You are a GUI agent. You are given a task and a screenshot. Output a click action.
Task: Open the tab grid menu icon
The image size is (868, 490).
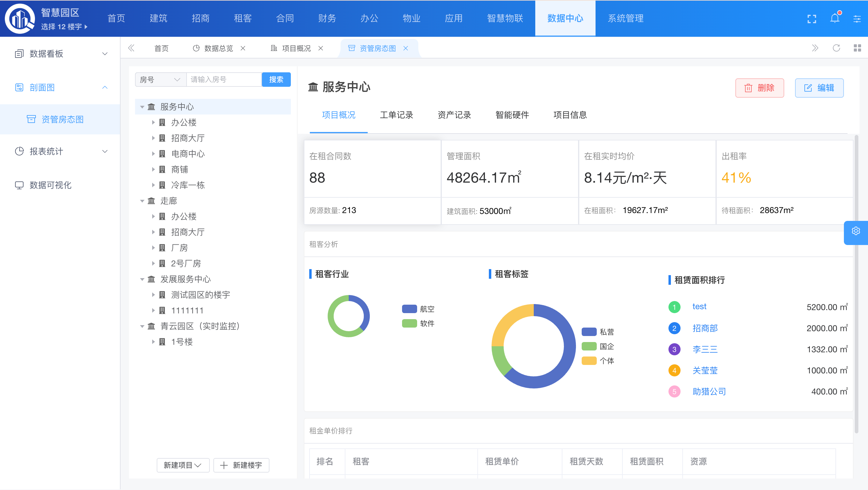coord(857,48)
